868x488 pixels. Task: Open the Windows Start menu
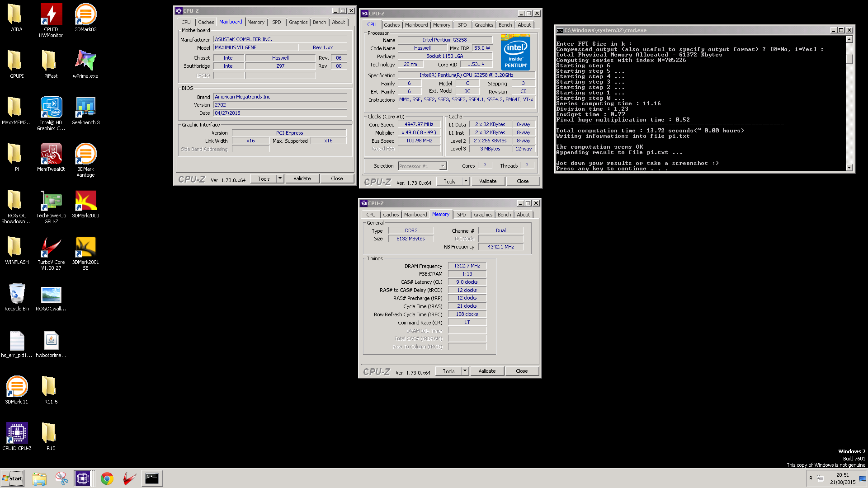[x=13, y=479]
